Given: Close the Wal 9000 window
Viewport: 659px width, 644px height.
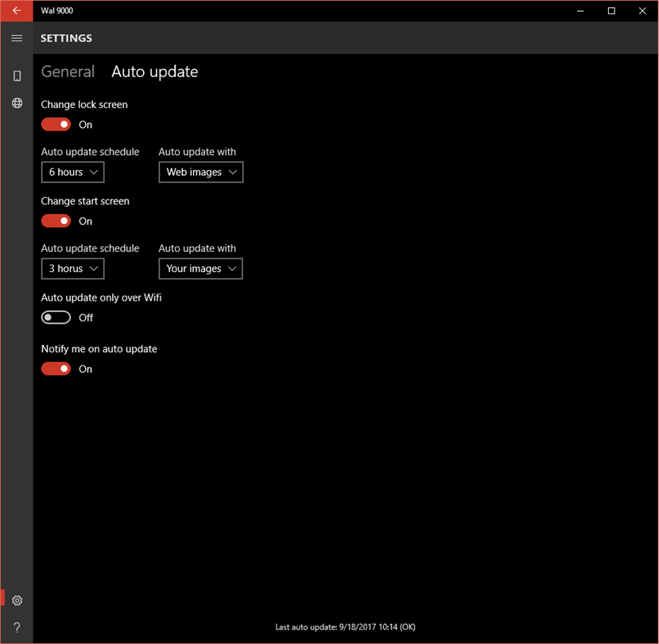Looking at the screenshot, I should pos(642,11).
